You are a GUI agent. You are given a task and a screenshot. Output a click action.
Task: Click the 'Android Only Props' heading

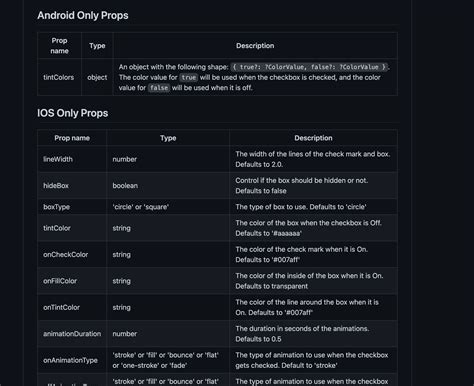[x=83, y=15]
